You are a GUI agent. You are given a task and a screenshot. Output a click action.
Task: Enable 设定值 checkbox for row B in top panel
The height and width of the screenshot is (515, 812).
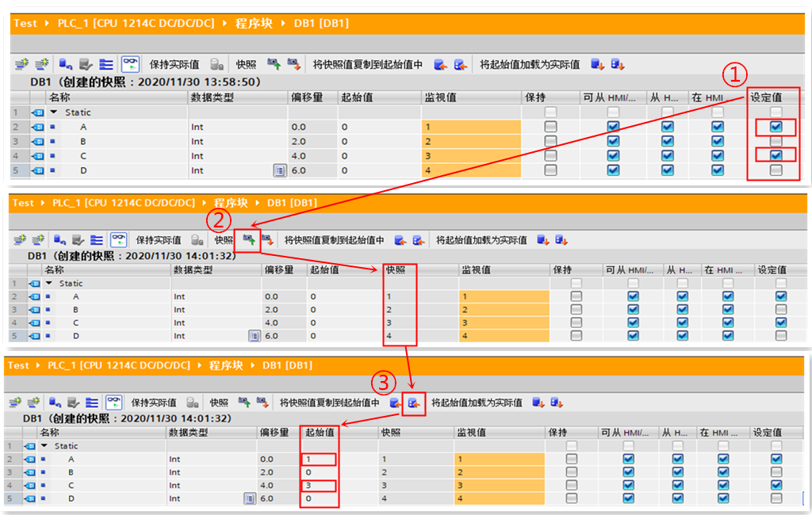point(776,141)
